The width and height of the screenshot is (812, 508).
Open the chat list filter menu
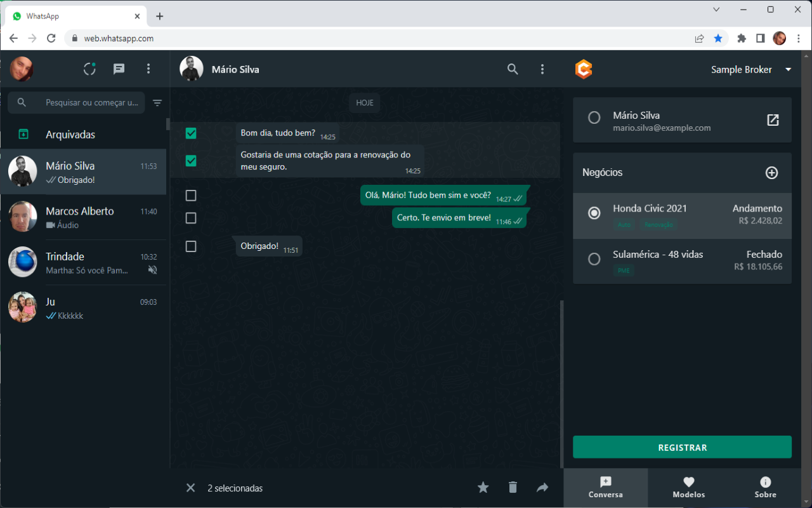157,103
